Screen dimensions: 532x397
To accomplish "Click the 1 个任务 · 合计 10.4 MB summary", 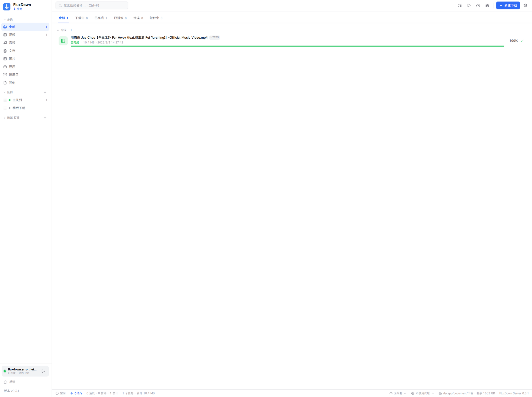I will coord(139,393).
